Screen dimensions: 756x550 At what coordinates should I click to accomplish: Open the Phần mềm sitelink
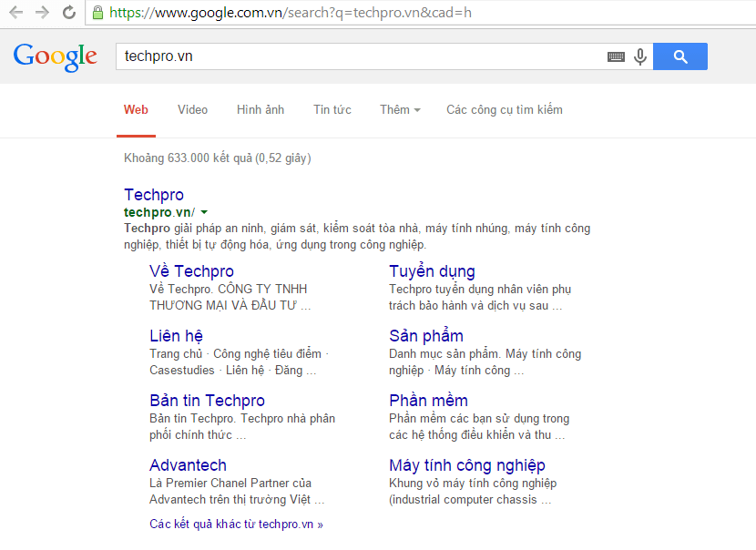pos(428,401)
